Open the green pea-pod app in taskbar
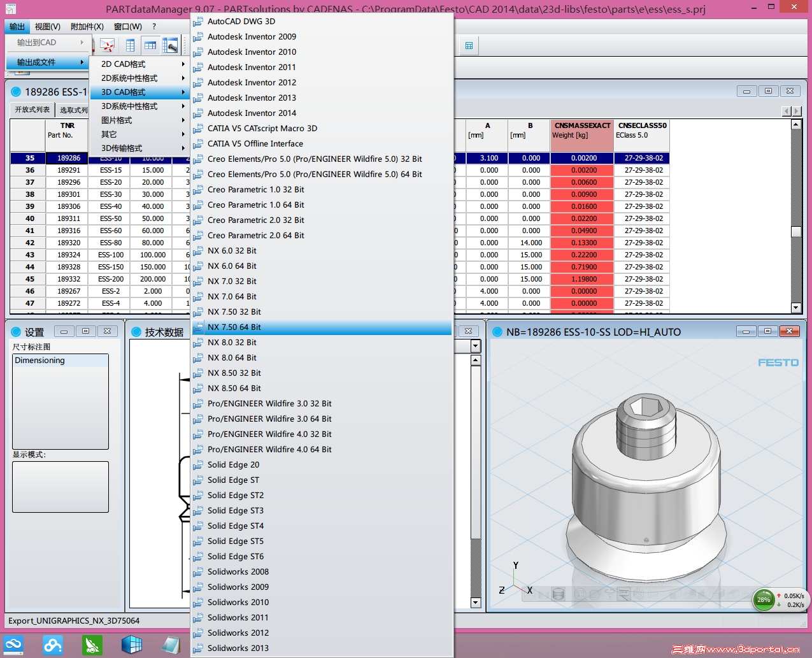This screenshot has width=812, height=658. click(92, 645)
